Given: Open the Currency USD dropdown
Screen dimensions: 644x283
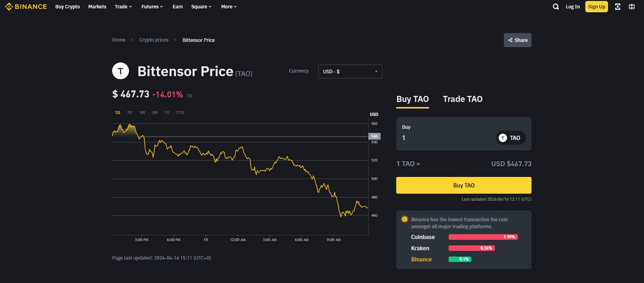Looking at the screenshot, I should pos(350,72).
